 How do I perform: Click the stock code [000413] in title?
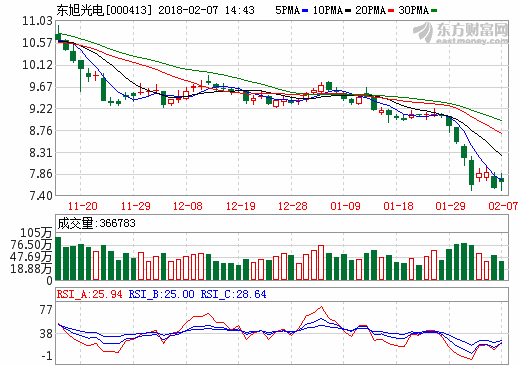(129, 10)
